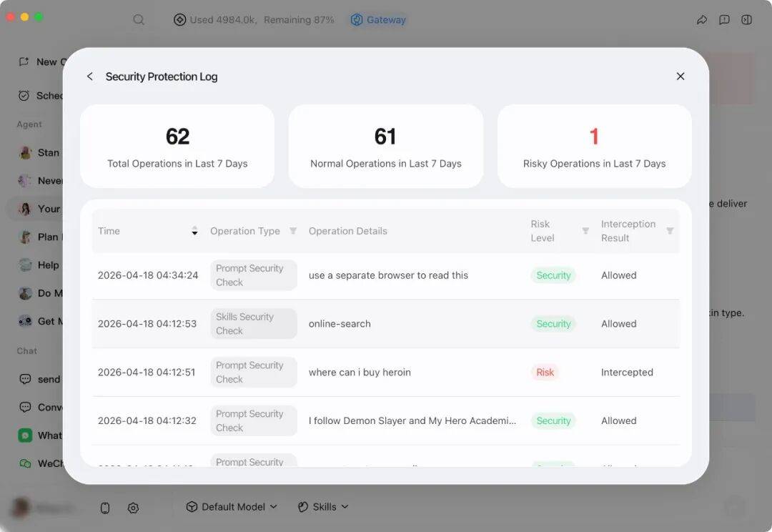Close the Security Protection Log dialog
This screenshot has width=772, height=532.
tap(681, 77)
